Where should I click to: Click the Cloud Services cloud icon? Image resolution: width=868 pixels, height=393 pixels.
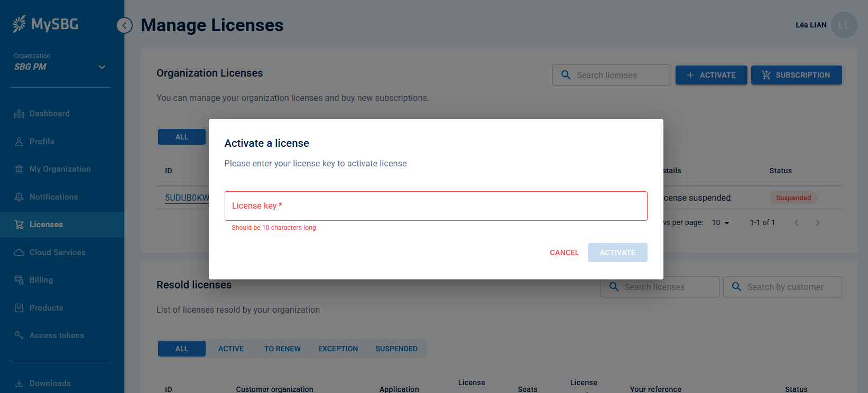click(x=19, y=252)
